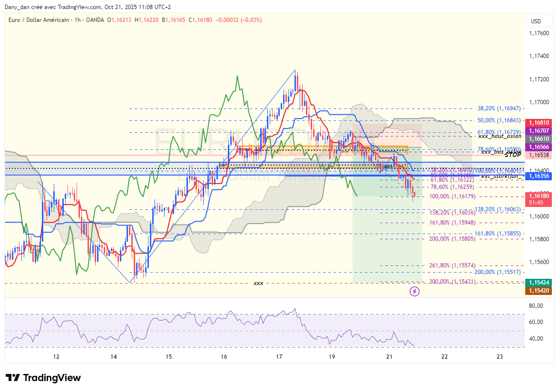Click date 17 on the time axis
The image size is (559, 392).
point(279,357)
